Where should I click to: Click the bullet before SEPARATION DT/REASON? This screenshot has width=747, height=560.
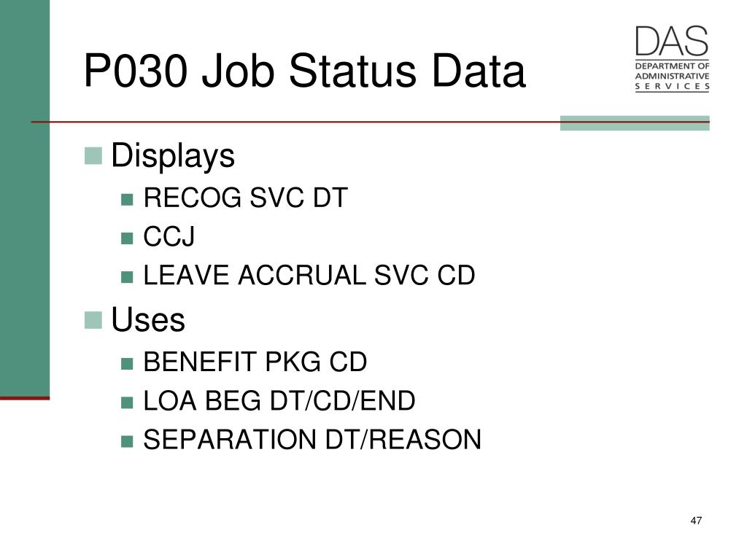click(x=127, y=441)
